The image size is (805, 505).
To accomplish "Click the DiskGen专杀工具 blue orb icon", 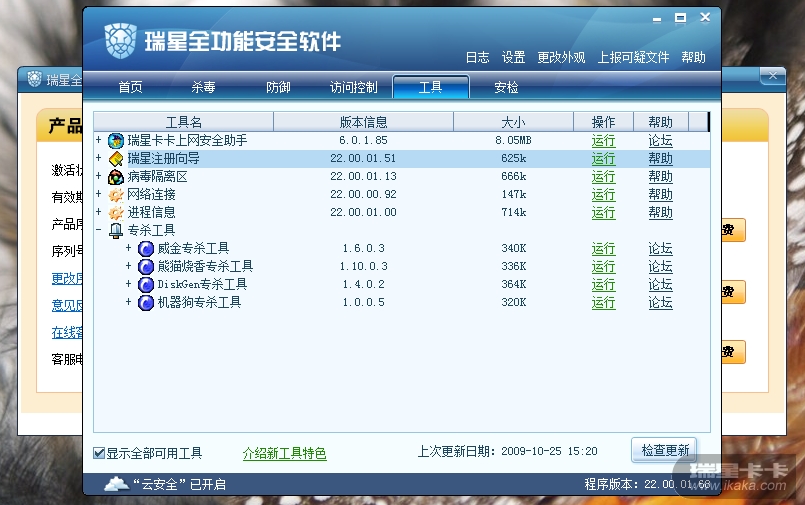I will (146, 284).
